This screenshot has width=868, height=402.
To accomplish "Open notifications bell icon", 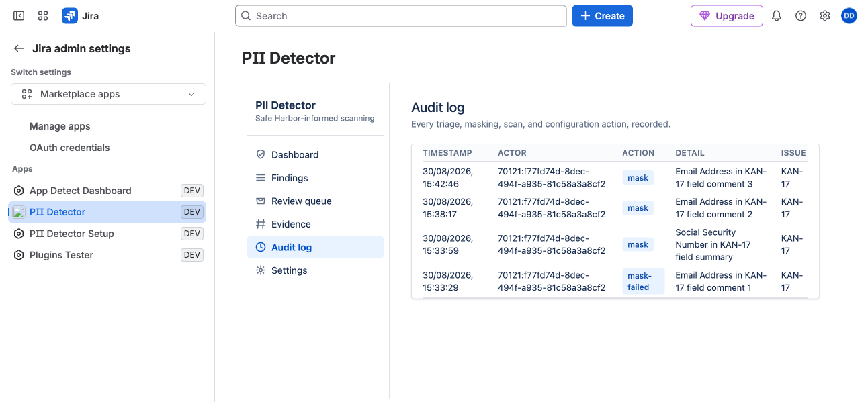I will click(777, 16).
